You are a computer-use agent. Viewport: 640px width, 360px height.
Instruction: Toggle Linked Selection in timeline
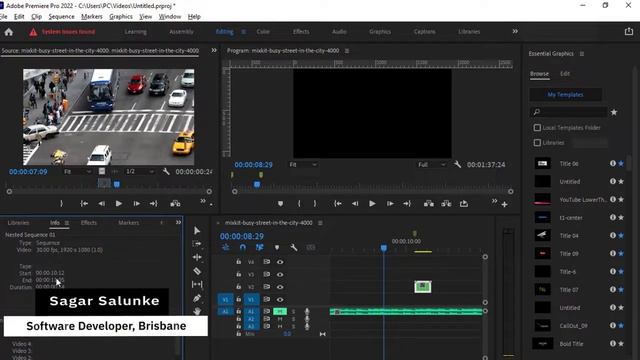click(x=259, y=247)
